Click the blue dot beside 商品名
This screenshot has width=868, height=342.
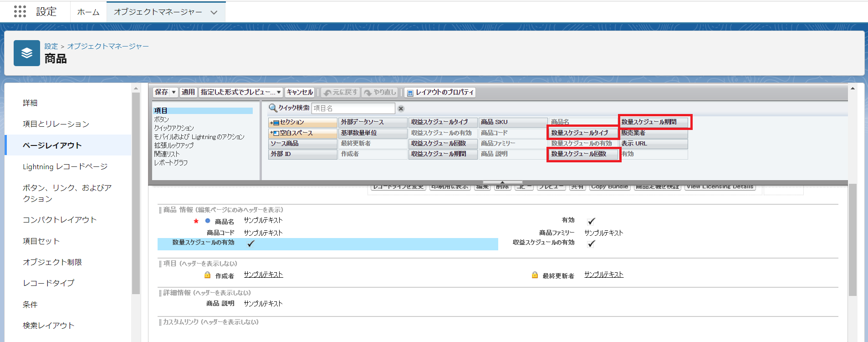(208, 221)
